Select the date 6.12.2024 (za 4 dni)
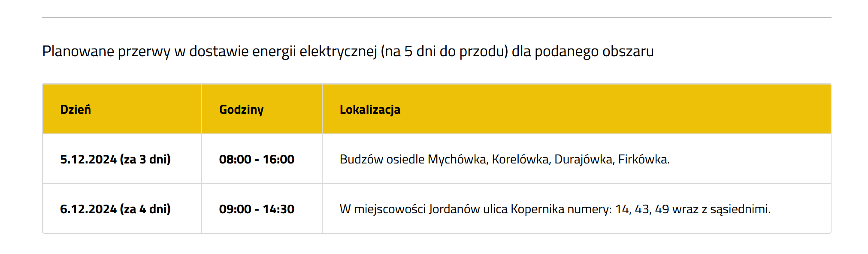The image size is (868, 254). click(115, 209)
